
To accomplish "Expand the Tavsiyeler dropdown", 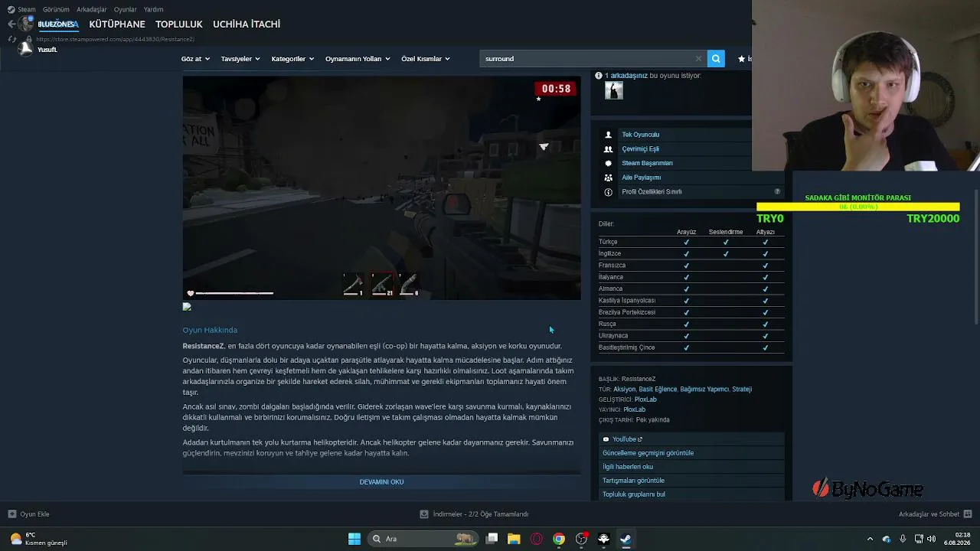I will [240, 59].
